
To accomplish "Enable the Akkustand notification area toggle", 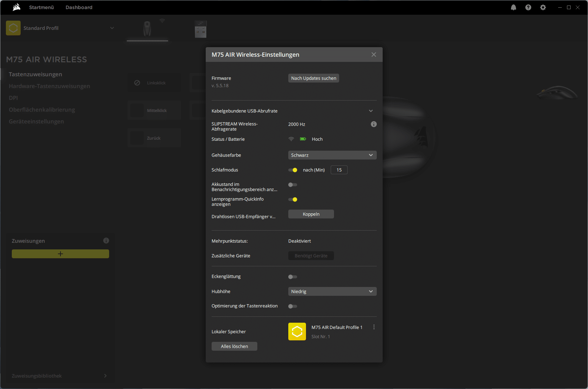I will (x=293, y=185).
